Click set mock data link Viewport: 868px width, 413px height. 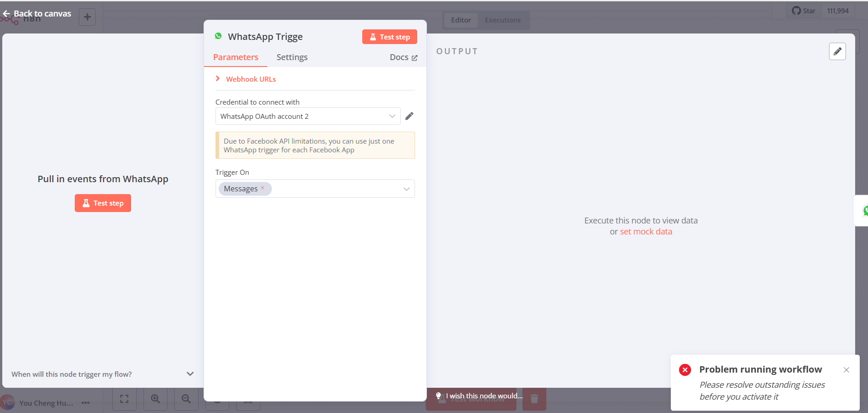646,232
